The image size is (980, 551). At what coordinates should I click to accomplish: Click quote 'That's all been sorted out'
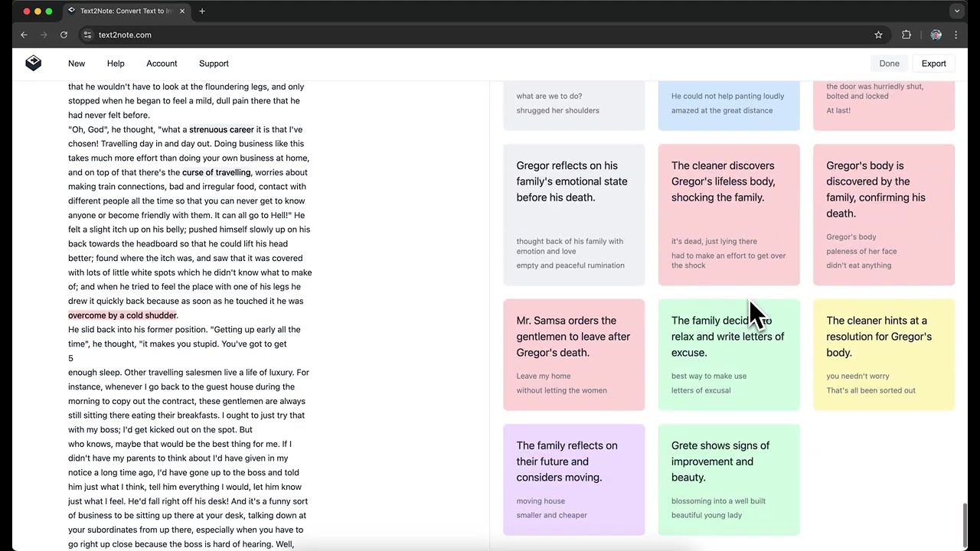click(871, 390)
